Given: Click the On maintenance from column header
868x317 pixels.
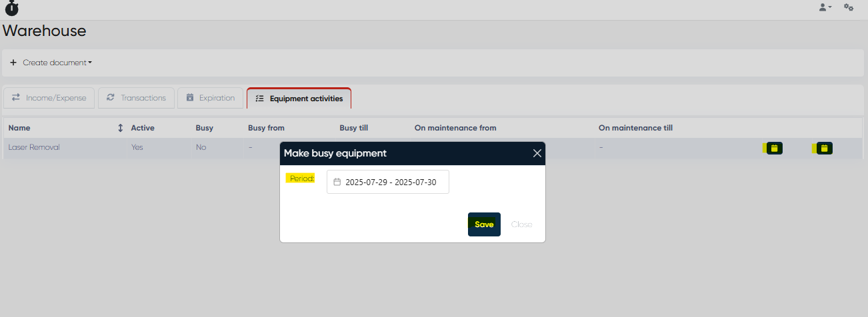Looking at the screenshot, I should [x=455, y=128].
